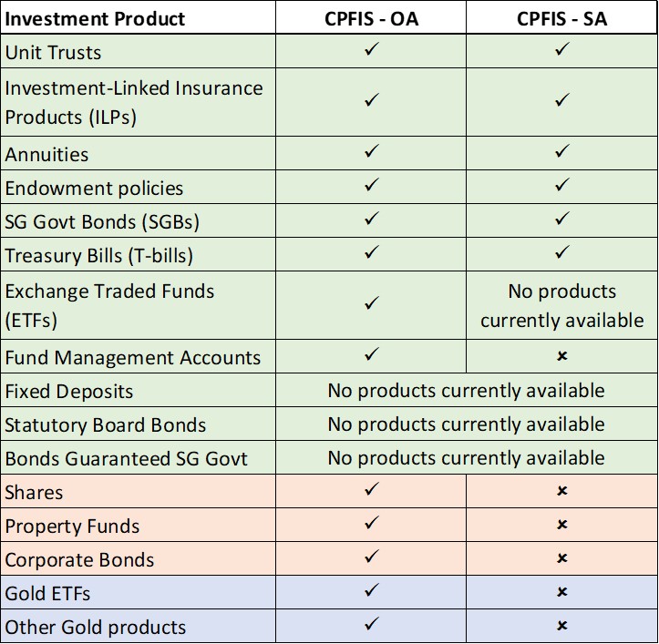Click the Unit Trusts checkmark under CPFIS - OA

[x=371, y=51]
